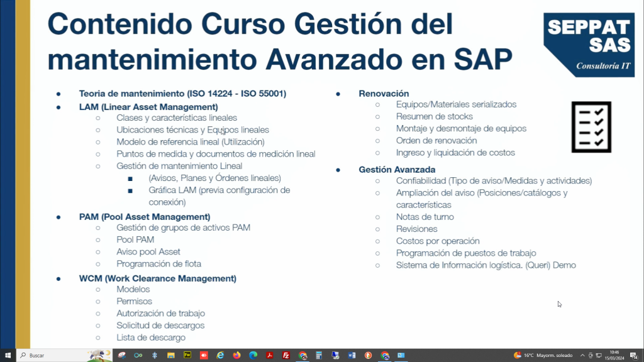The height and width of the screenshot is (362, 644).
Task: Open Adobe Acrobat from the taskbar
Action: coord(269,356)
